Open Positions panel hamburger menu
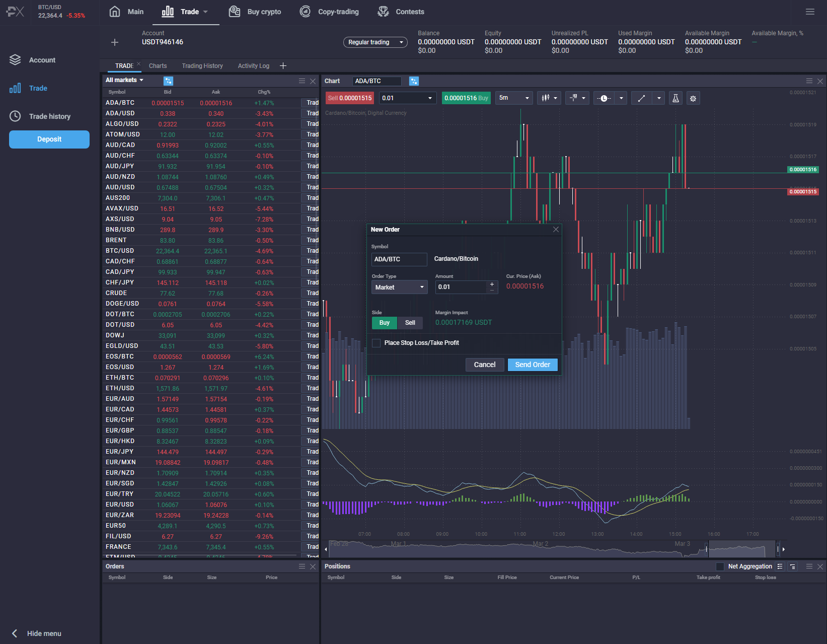Image resolution: width=827 pixels, height=644 pixels. pyautogui.click(x=809, y=566)
